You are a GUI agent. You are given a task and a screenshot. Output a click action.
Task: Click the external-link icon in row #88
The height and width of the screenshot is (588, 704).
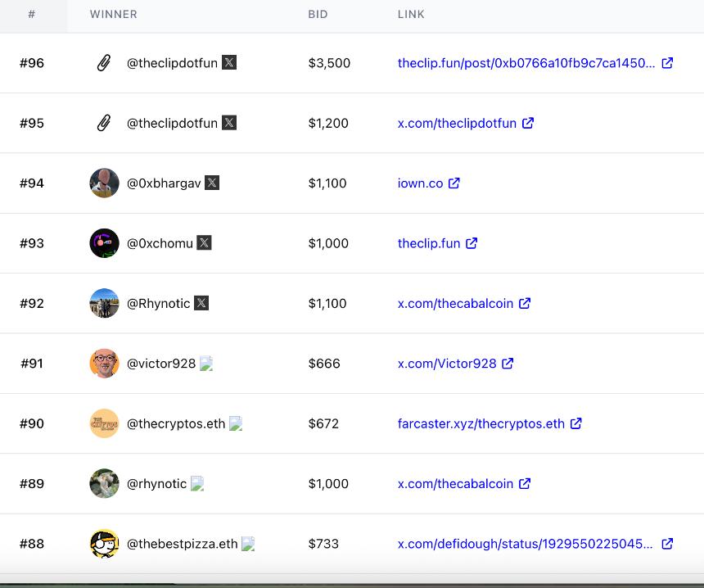(667, 543)
